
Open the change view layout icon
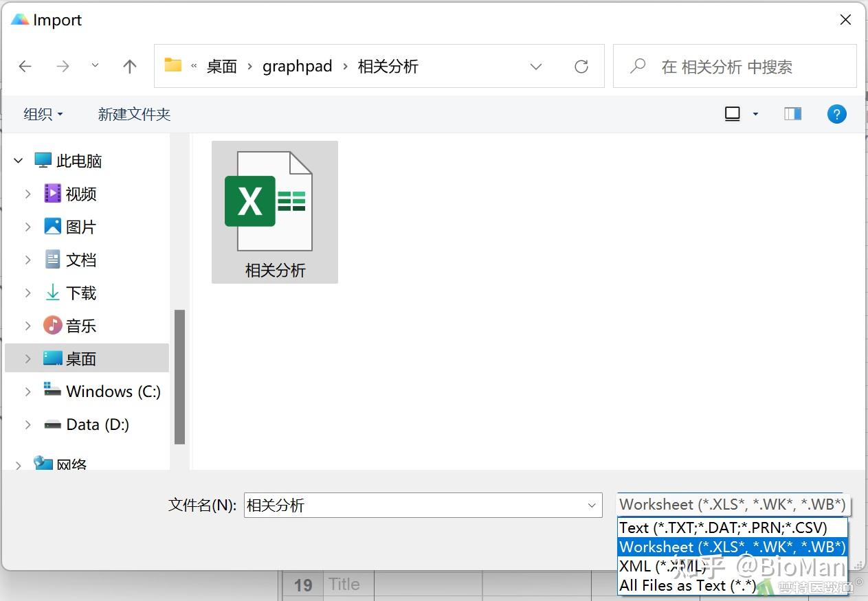[733, 113]
